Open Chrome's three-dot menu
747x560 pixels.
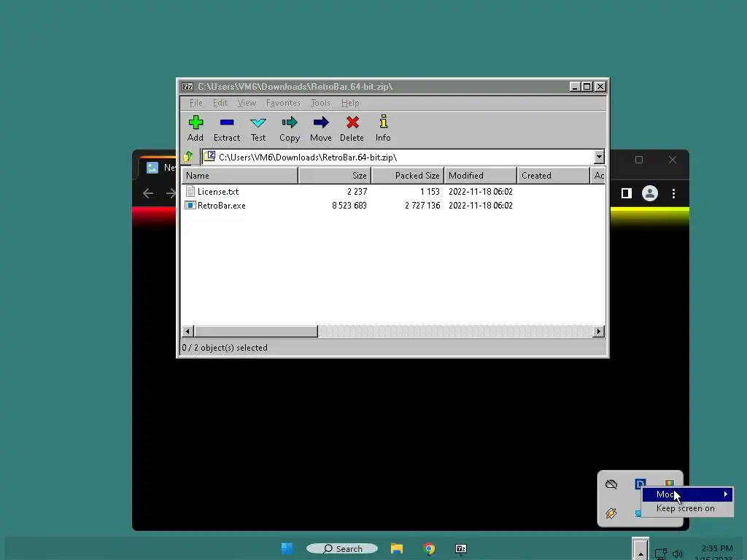click(673, 193)
